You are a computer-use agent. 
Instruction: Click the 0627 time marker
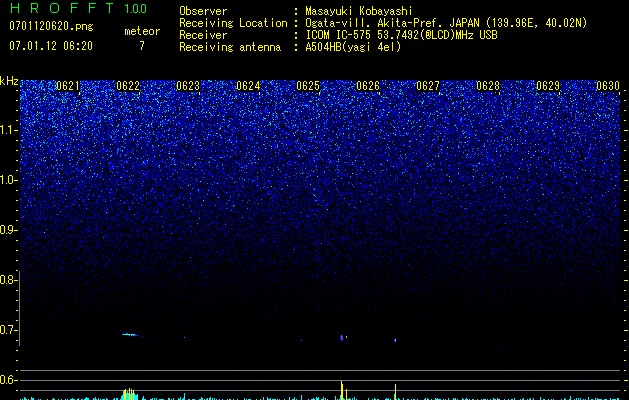pyautogui.click(x=428, y=86)
